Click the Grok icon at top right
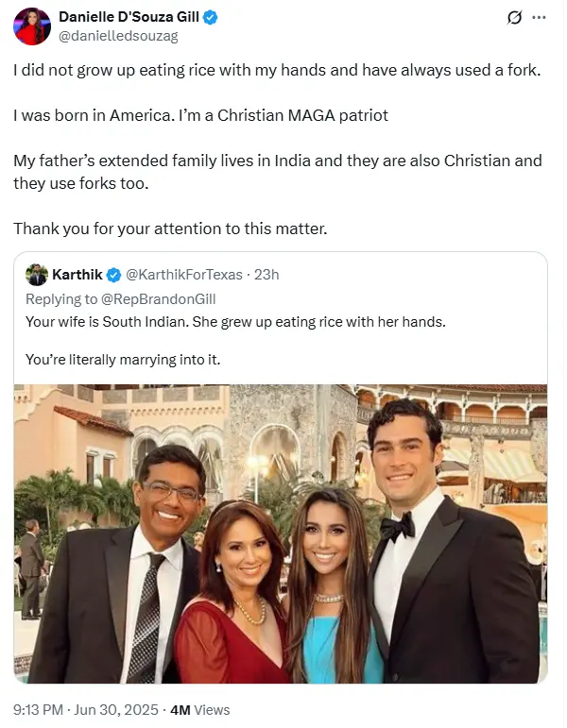567x728 pixels. pyautogui.click(x=515, y=18)
